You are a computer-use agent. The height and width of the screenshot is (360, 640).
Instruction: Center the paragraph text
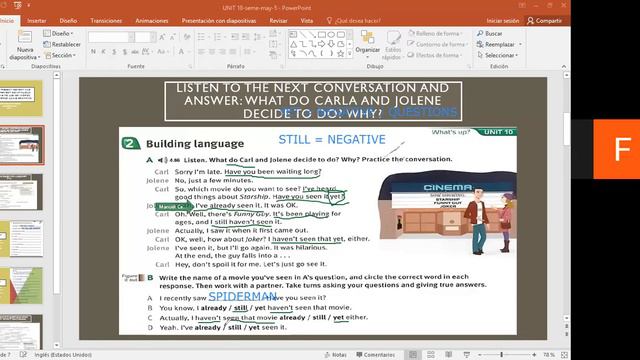click(212, 52)
